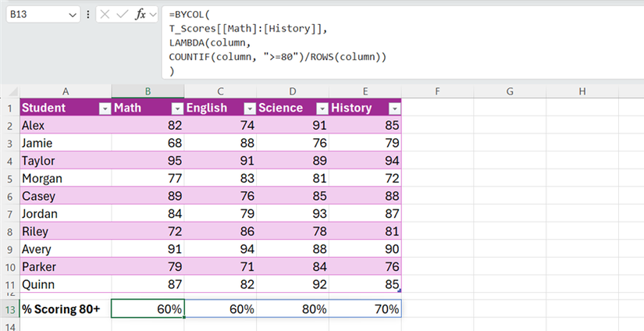The width and height of the screenshot is (644, 331).
Task: Open Insert Function fx icon
Action: click(140, 15)
